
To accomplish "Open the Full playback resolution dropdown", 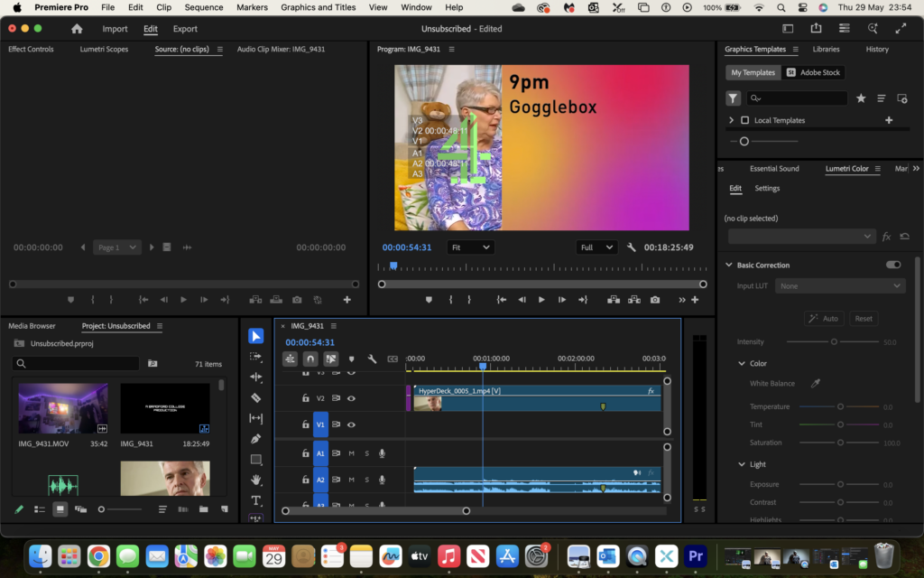I will pos(596,247).
